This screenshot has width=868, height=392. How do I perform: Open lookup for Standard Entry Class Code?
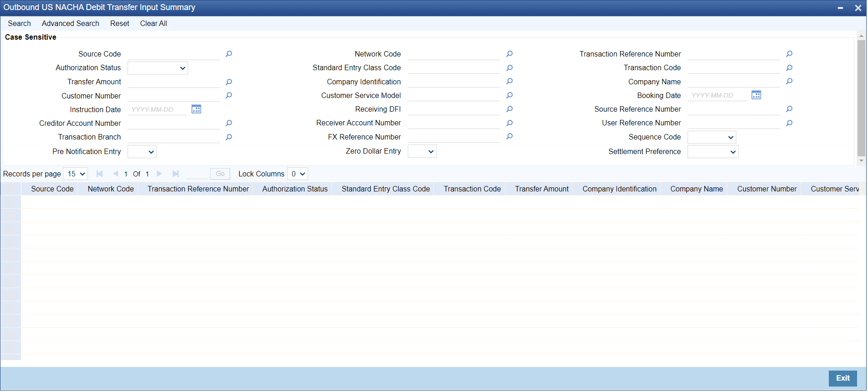(509, 68)
